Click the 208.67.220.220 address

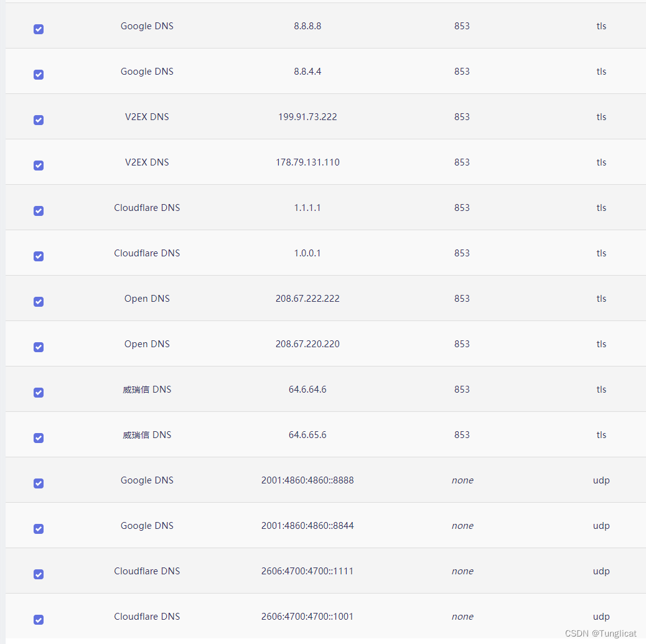coord(307,343)
